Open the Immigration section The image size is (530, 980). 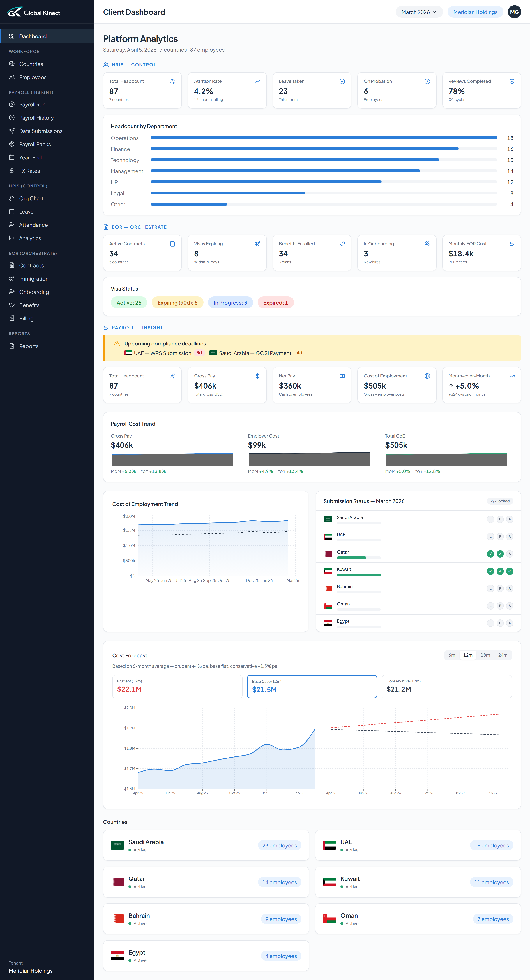click(x=33, y=278)
